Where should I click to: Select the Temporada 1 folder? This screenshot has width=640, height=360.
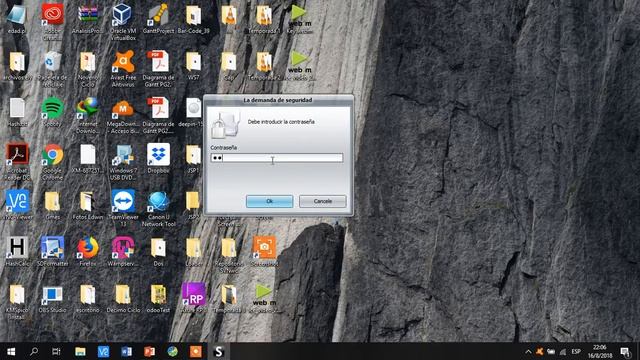pyautogui.click(x=264, y=18)
